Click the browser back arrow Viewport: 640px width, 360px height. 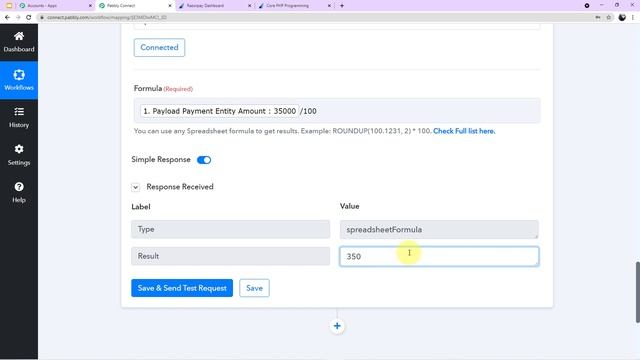(x=7, y=18)
